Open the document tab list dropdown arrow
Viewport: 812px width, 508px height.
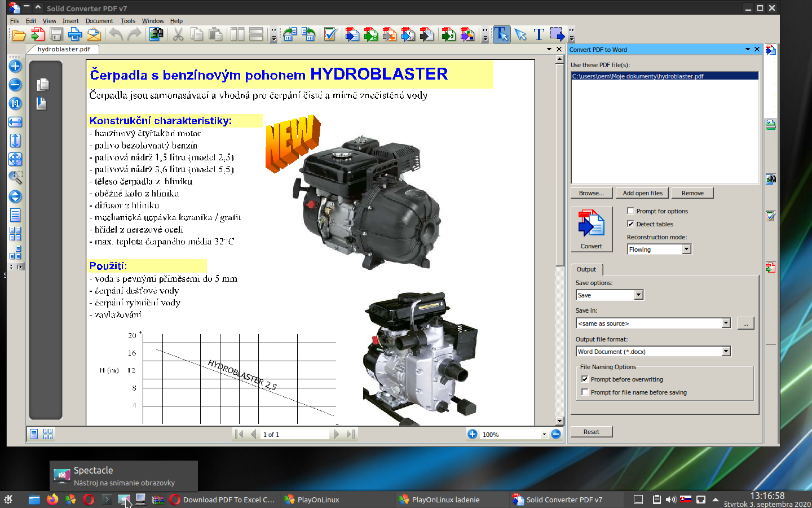click(x=549, y=49)
